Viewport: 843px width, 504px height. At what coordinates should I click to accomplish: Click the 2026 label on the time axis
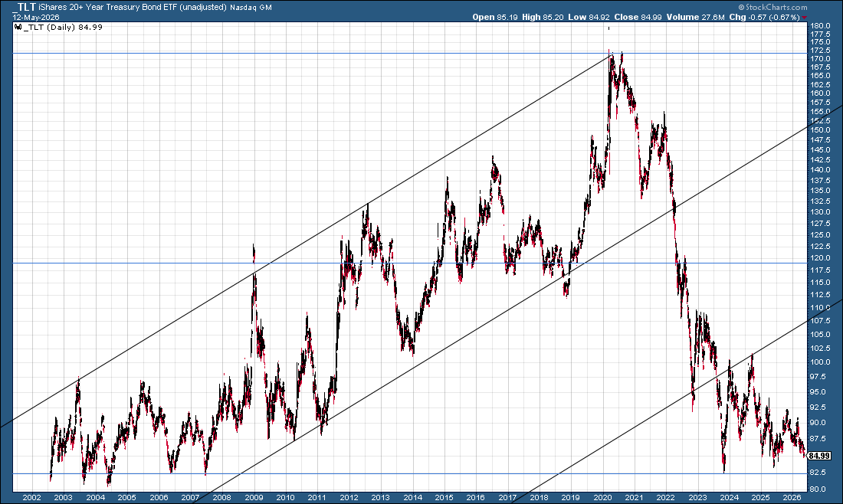(x=792, y=497)
